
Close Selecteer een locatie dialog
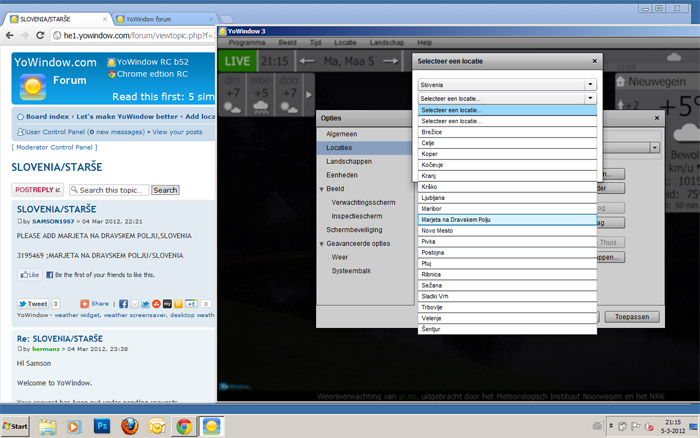(x=595, y=61)
